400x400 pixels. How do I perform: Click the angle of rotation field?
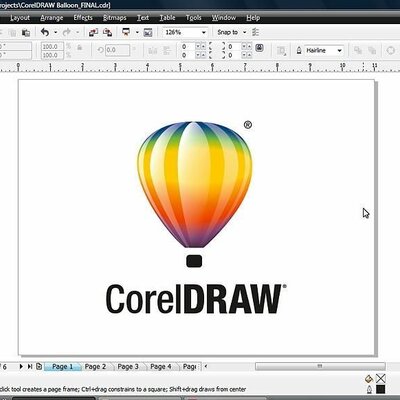(x=118, y=50)
